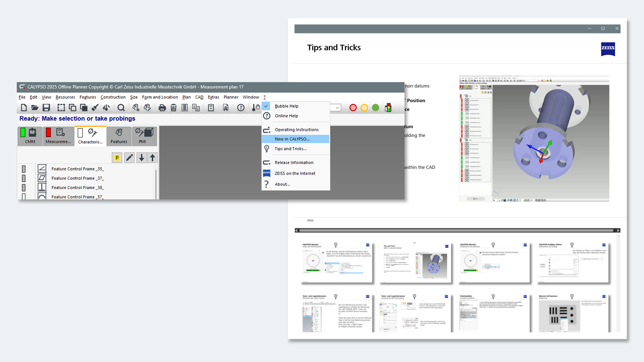This screenshot has width=644, height=362.
Task: Click the Save measurement plan icon
Action: point(46,108)
